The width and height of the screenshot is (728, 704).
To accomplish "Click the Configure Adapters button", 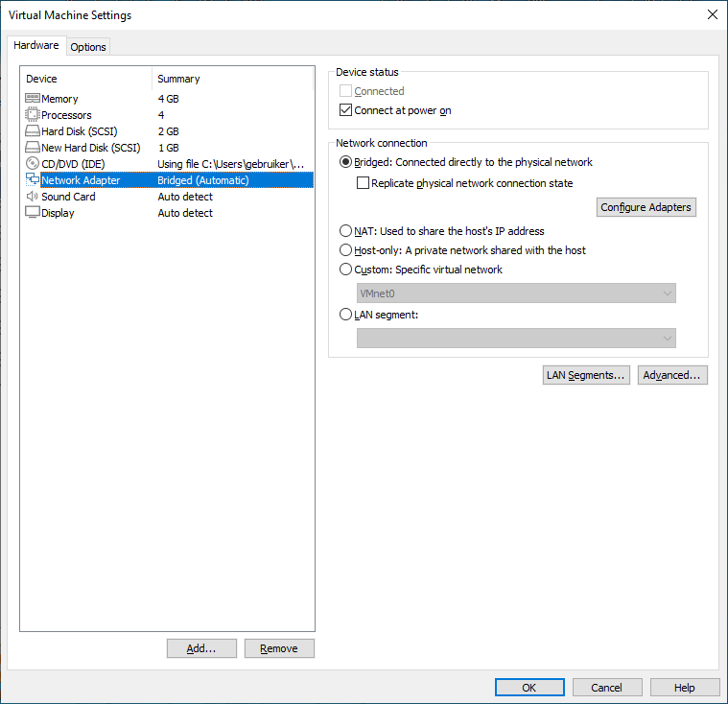I will coord(646,207).
